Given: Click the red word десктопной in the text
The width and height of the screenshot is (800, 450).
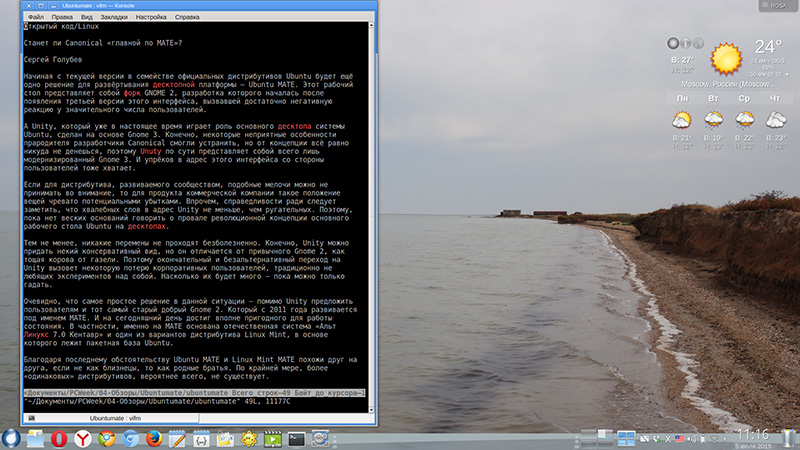Looking at the screenshot, I should click(173, 85).
